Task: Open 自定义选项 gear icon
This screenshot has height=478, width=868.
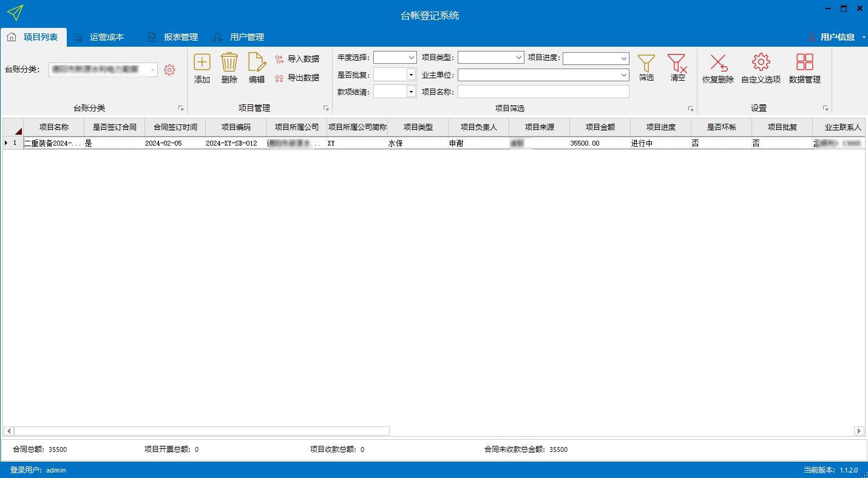Action: click(761, 62)
